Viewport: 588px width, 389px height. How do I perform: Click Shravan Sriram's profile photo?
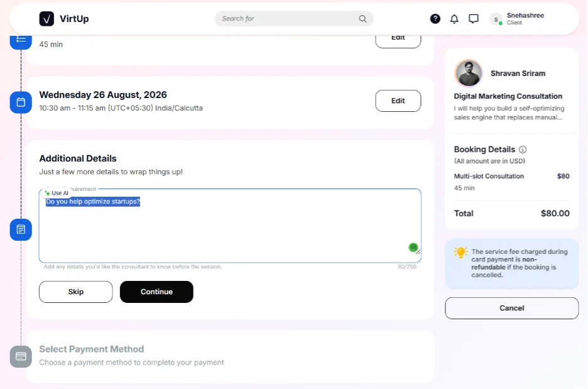[469, 73]
